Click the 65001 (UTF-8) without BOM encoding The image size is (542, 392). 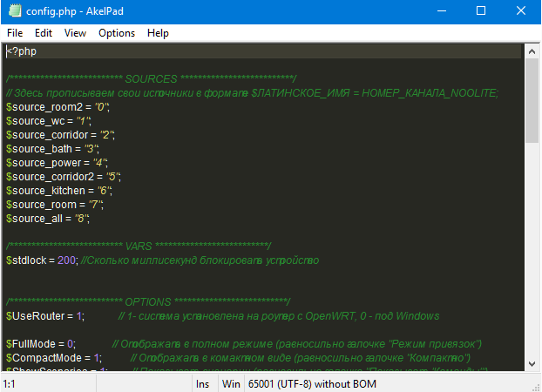[x=312, y=384]
